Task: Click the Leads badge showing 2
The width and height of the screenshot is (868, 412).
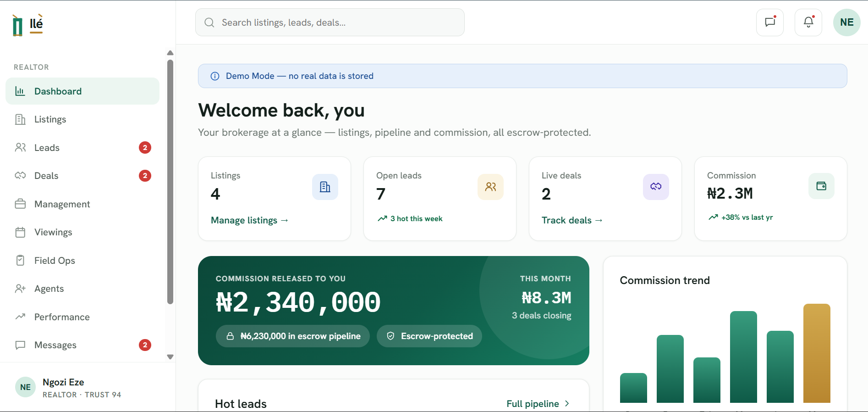Action: tap(145, 148)
